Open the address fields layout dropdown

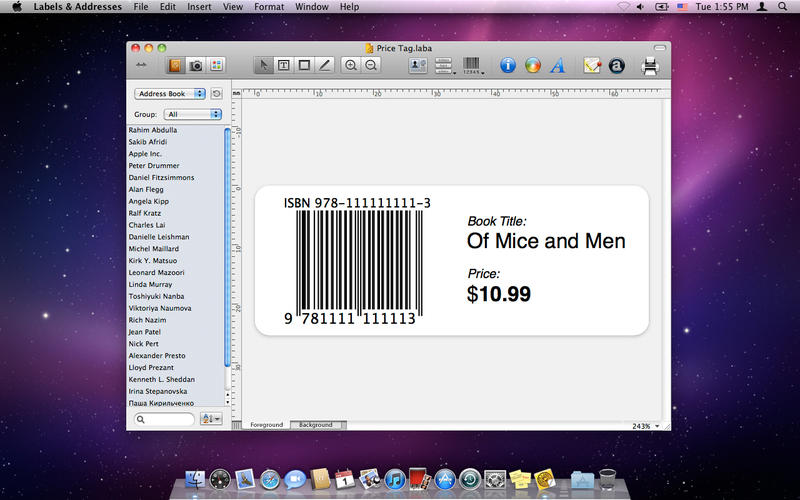pos(444,66)
